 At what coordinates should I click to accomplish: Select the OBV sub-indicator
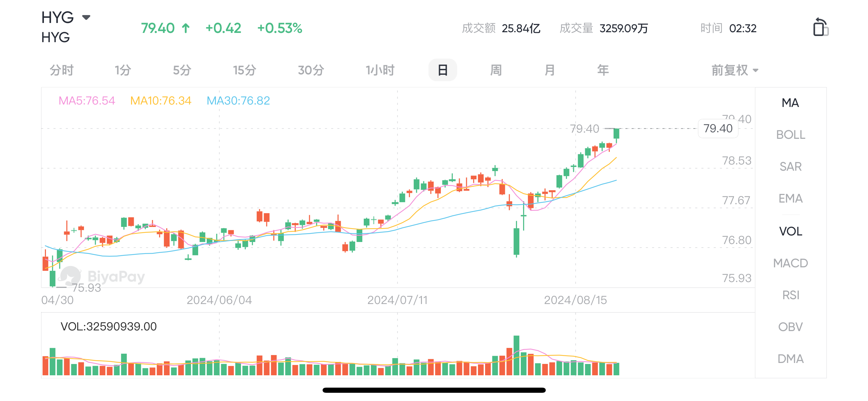791,327
